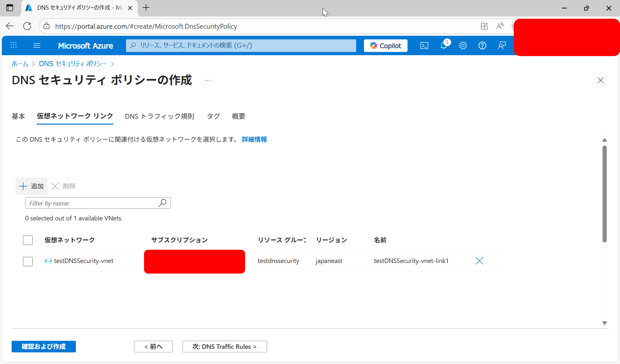Open portal settings gear
Viewport: 620px width, 364px height.
point(463,45)
